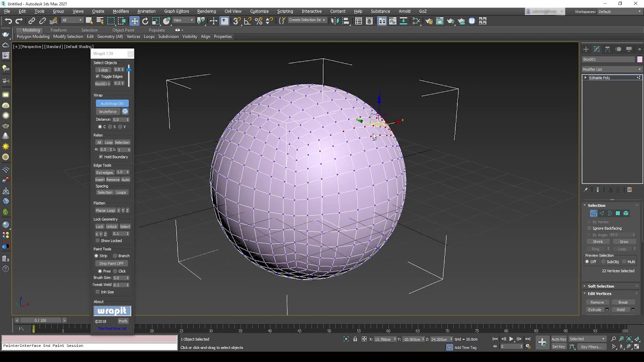
Task: Expand the Soft Selection rollout
Action: 601,286
